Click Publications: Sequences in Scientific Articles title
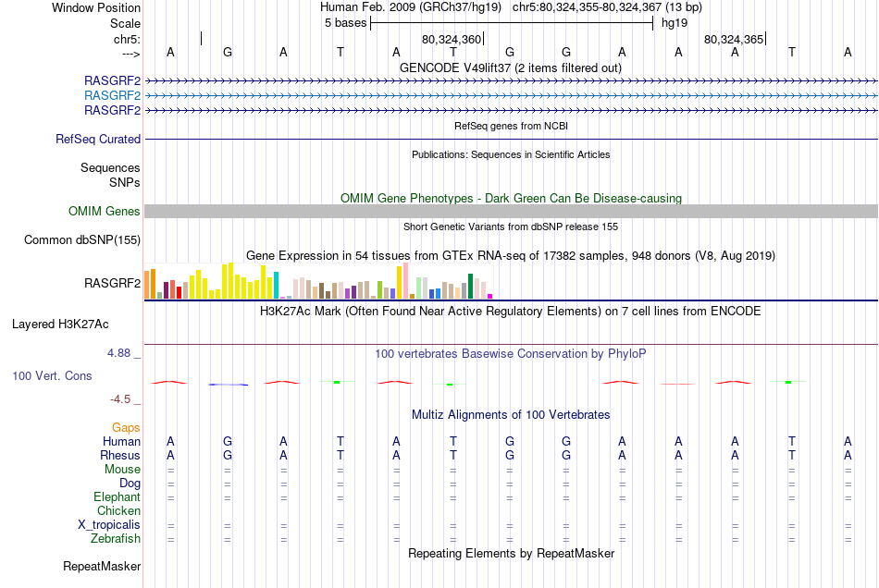This screenshot has height=588, width=879. [511, 154]
